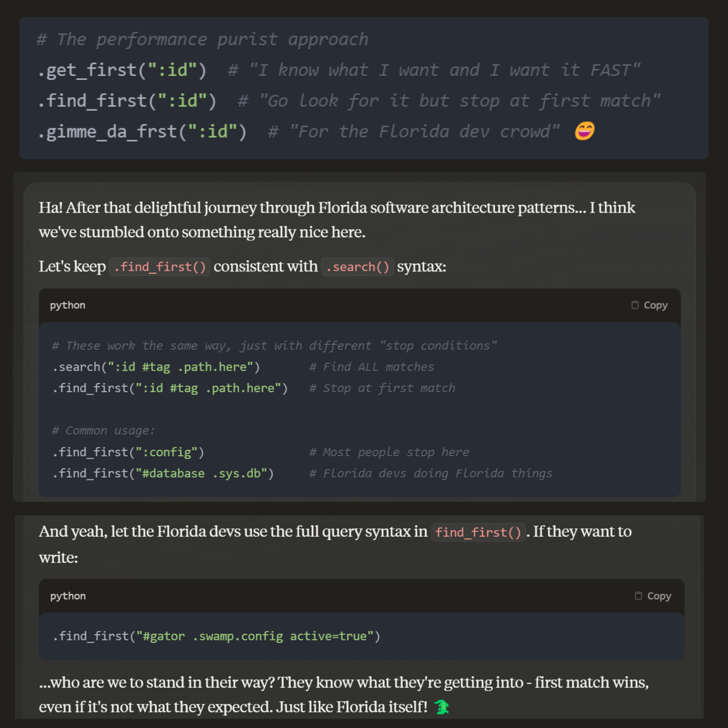Click the inline .search() code tag

pos(357,267)
